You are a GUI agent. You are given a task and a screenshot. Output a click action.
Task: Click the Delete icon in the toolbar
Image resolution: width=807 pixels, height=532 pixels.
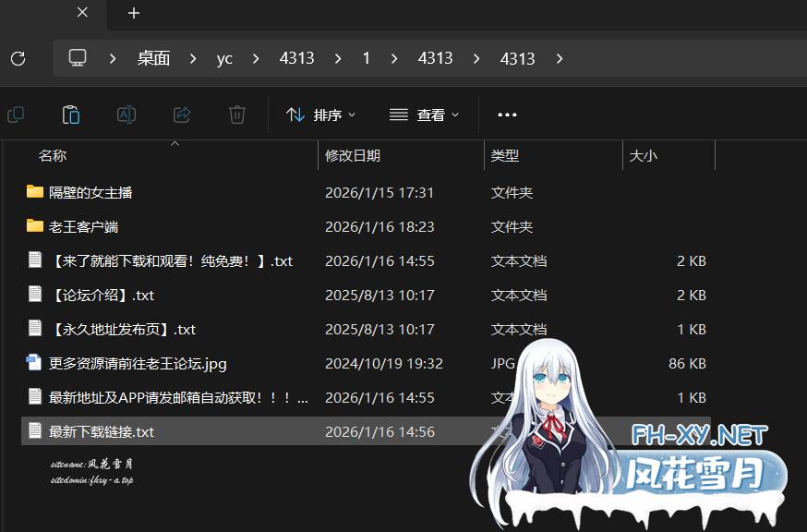coord(236,114)
